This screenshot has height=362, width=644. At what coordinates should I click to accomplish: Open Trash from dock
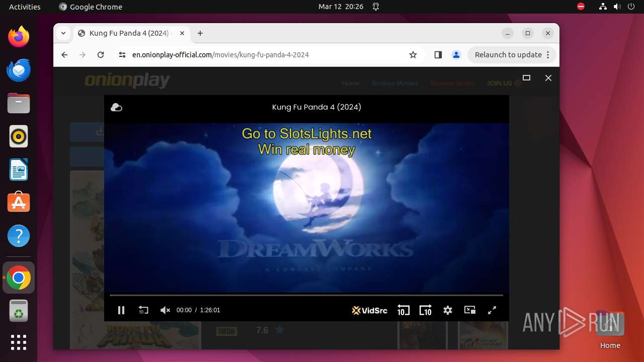coord(19,311)
